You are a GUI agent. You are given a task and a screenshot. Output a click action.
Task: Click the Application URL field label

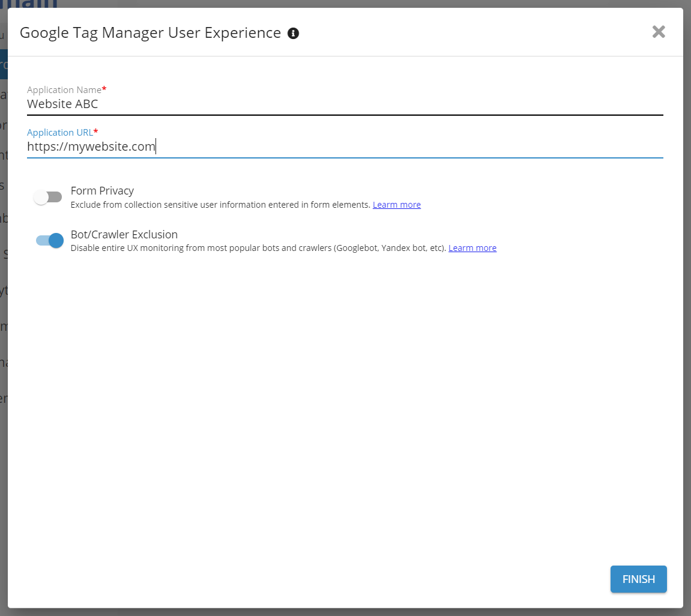pyautogui.click(x=60, y=132)
